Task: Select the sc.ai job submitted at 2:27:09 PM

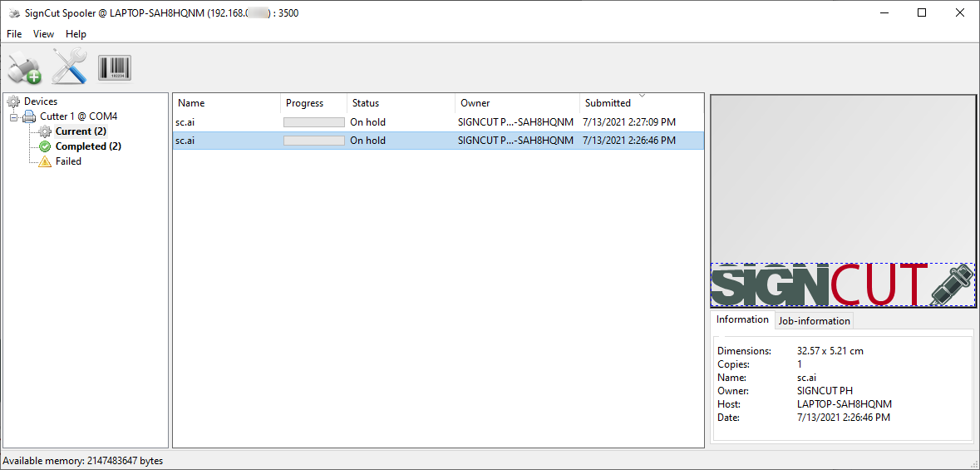Action: pyautogui.click(x=438, y=122)
